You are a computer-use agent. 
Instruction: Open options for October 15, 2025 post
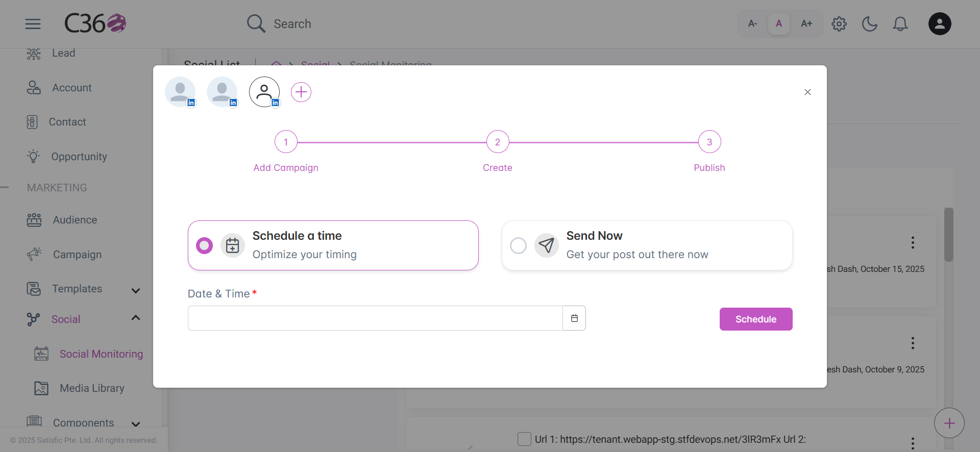[913, 242]
